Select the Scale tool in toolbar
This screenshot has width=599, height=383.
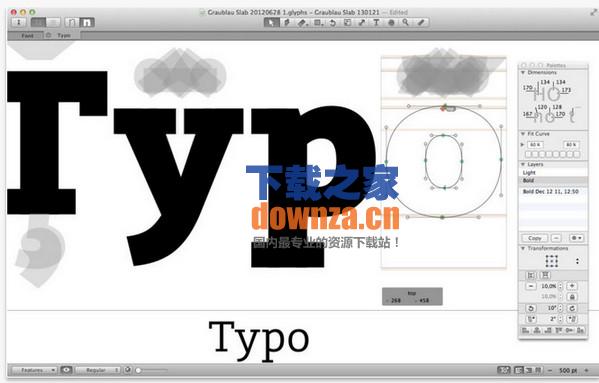pyautogui.click(x=347, y=23)
